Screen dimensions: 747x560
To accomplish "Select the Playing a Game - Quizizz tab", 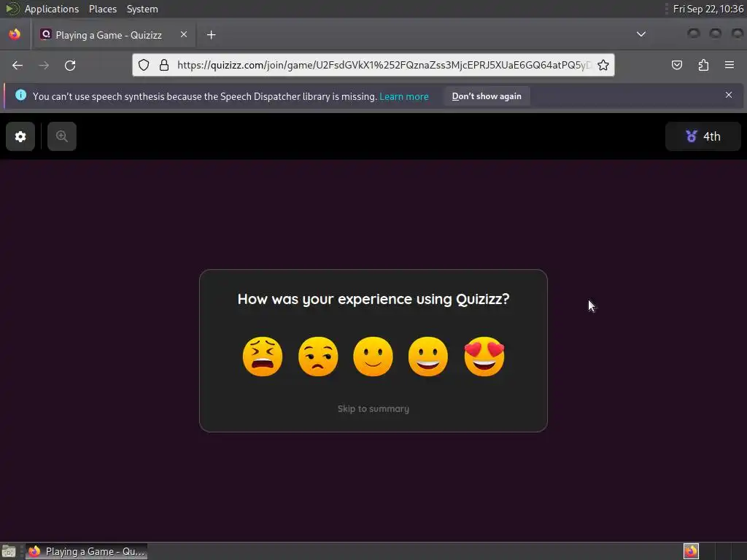I will (x=114, y=35).
